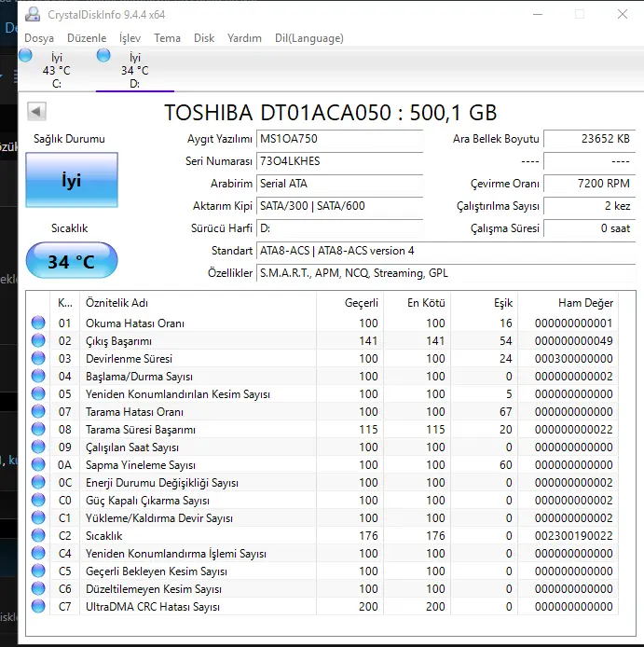This screenshot has width=644, height=647.
Task: Click status icon for C5 Geçerli Bekleyen Kesim
Action: click(x=38, y=571)
